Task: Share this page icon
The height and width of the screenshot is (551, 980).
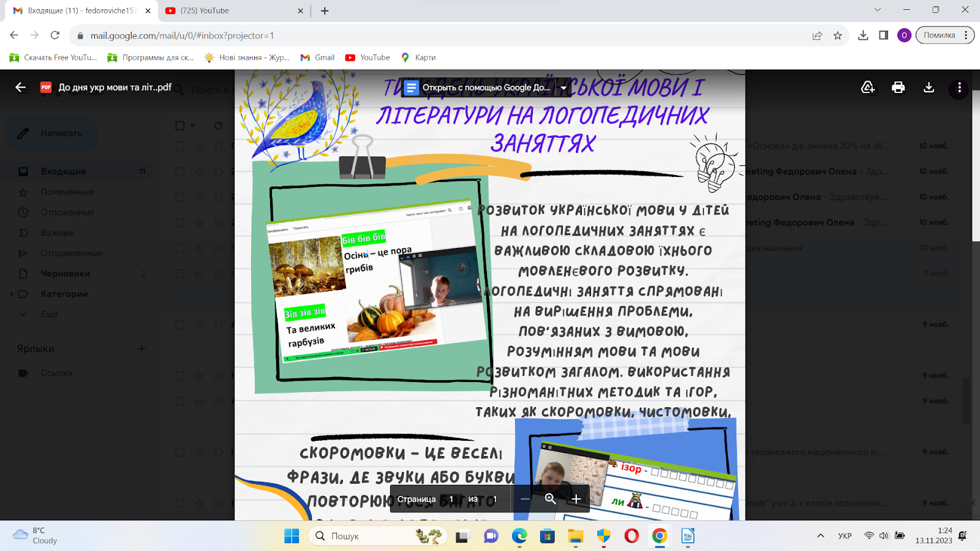Action: [817, 36]
